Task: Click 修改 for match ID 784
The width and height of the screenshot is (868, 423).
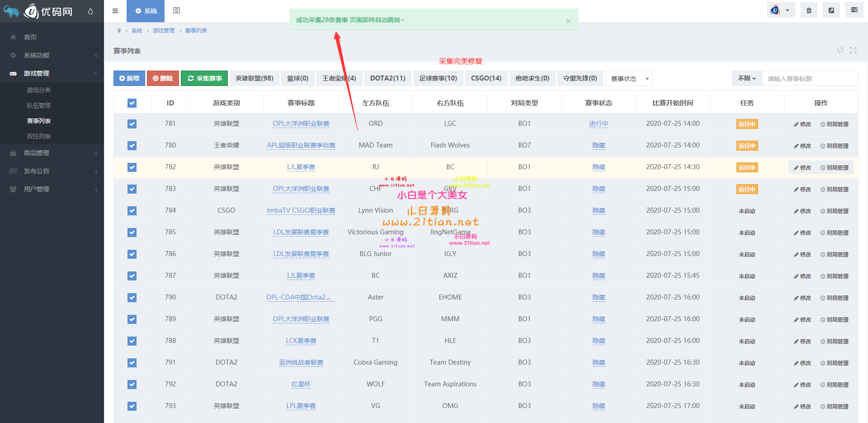Action: coord(802,211)
